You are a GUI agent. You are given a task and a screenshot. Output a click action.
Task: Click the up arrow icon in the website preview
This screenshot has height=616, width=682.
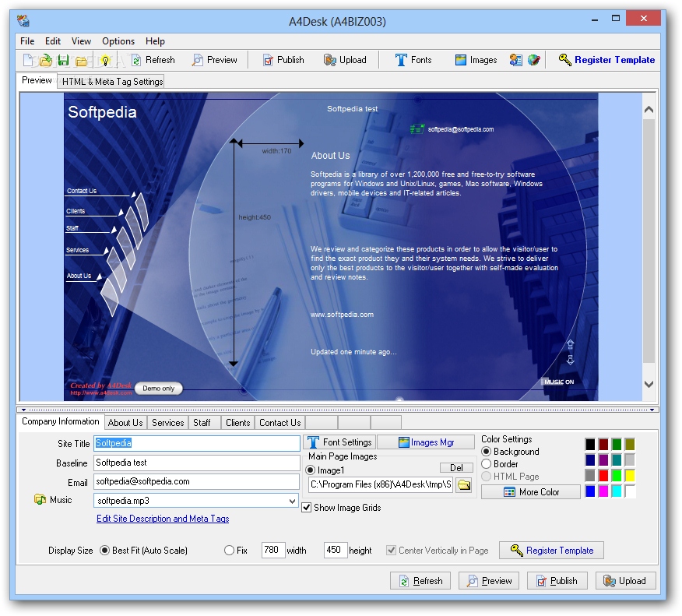coord(570,344)
